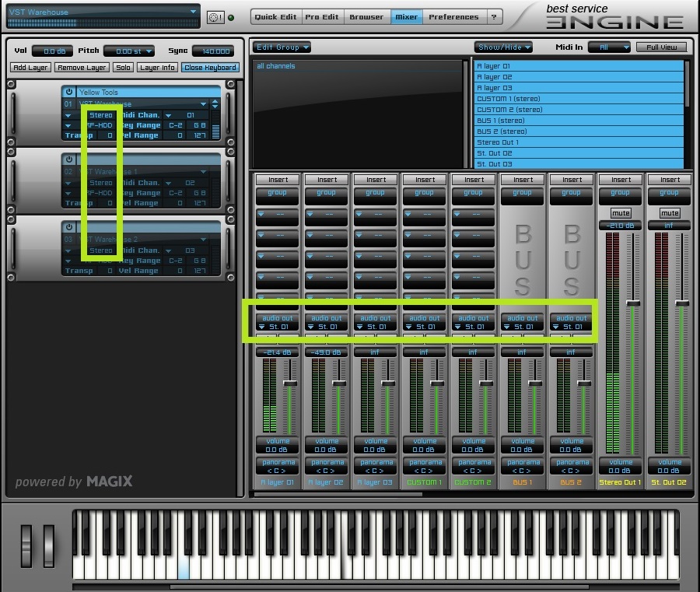This screenshot has width=700, height=592.
Task: Open the ? help tab
Action: (494, 17)
